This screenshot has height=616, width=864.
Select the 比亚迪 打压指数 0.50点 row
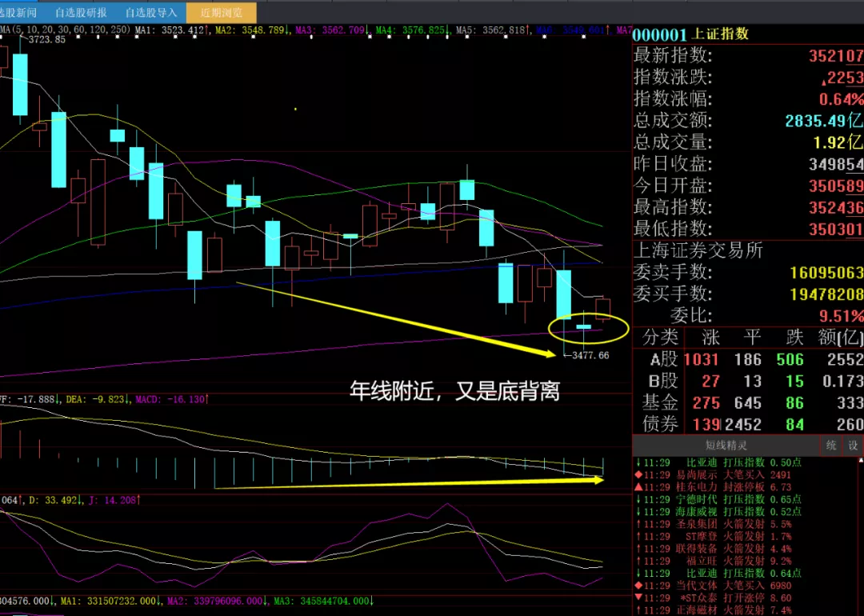pos(718,463)
